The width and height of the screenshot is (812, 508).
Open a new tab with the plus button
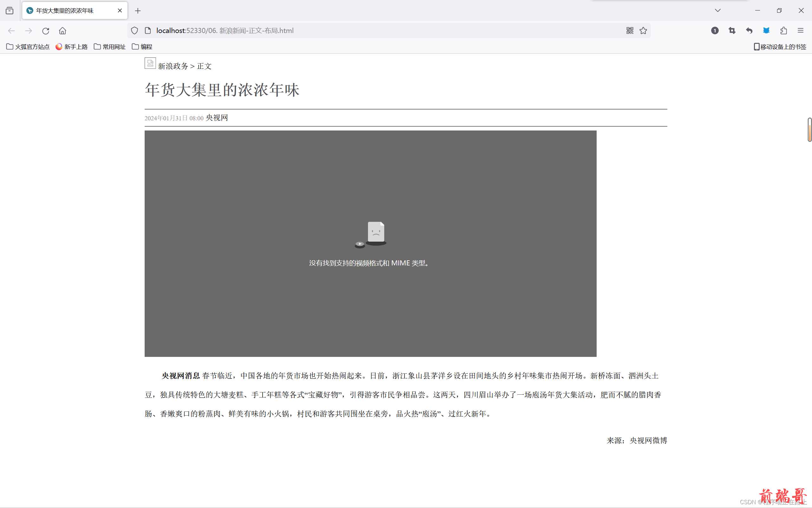click(138, 11)
